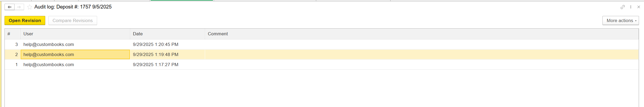This screenshot has width=644, height=107.
Task: Go forward using the right arrow
Action: 19,7
